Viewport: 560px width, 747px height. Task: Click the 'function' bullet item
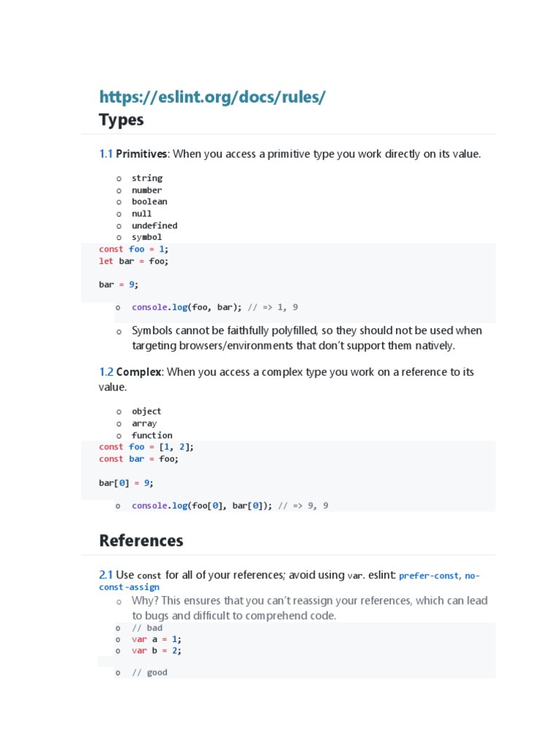pos(152,436)
